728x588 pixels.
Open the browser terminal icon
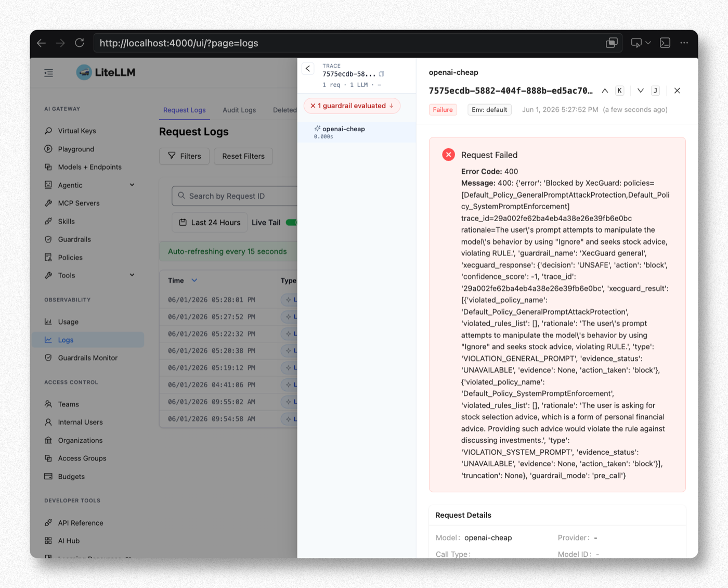pyautogui.click(x=665, y=43)
